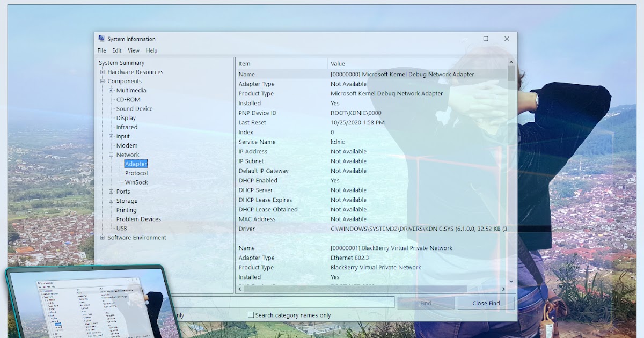Toggle Search category names only checkbox

point(251,315)
